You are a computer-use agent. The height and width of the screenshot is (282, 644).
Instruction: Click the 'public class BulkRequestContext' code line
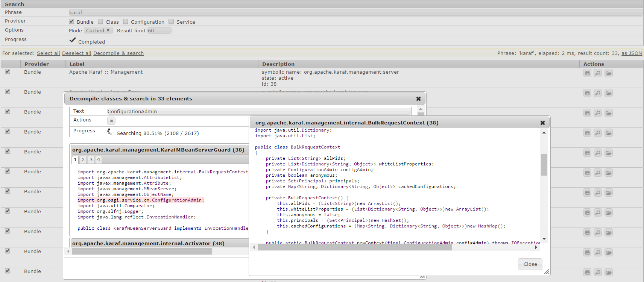[298, 147]
